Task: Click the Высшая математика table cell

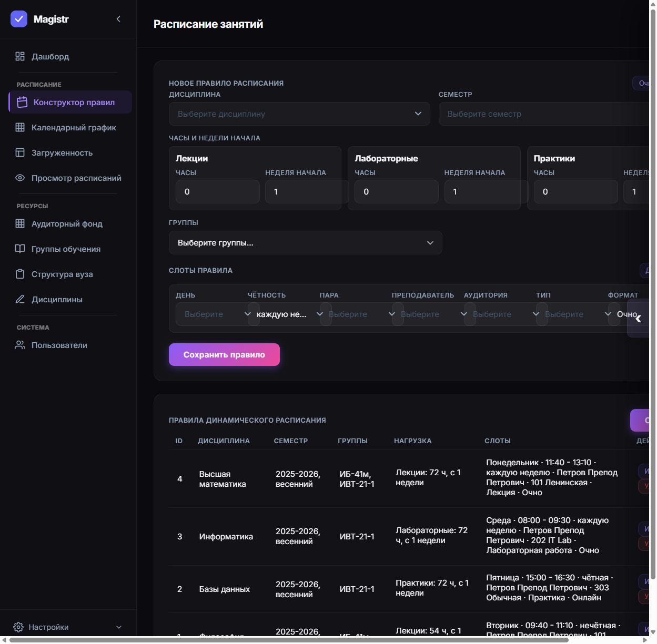Action: coord(223,479)
